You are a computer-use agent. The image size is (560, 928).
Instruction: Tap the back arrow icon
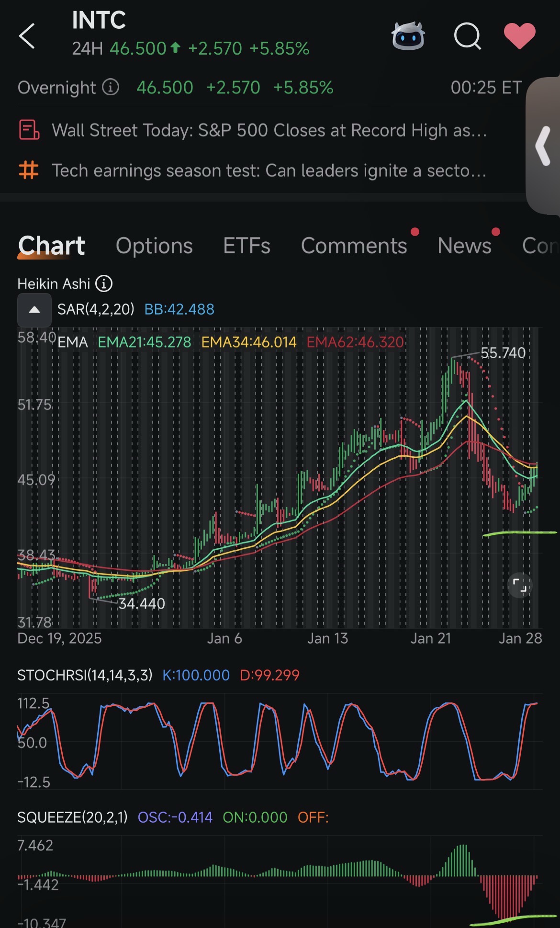point(27,36)
